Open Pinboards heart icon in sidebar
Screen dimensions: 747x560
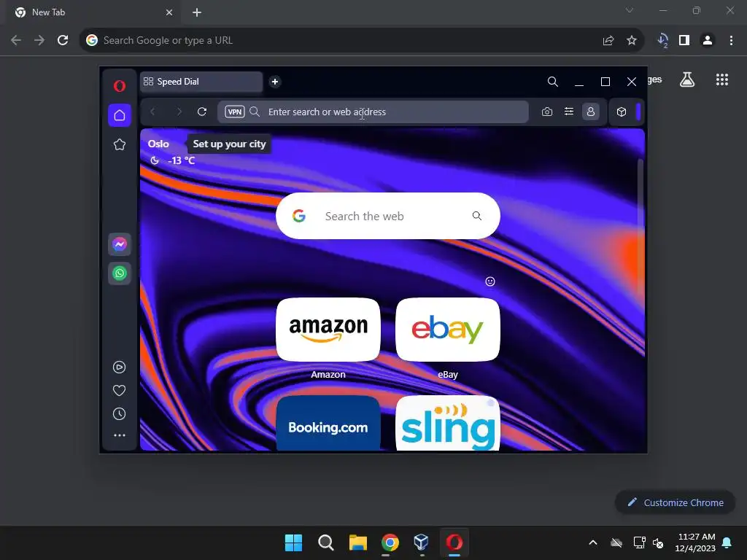pos(119,391)
